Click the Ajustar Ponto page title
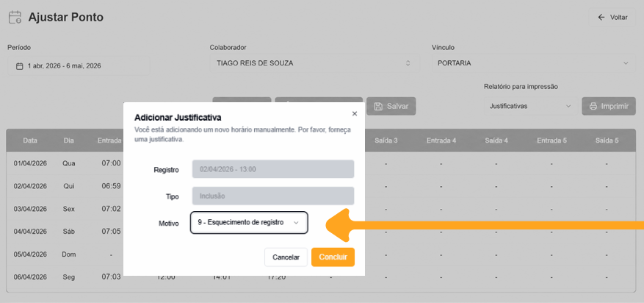This screenshot has height=303, width=644. click(65, 17)
